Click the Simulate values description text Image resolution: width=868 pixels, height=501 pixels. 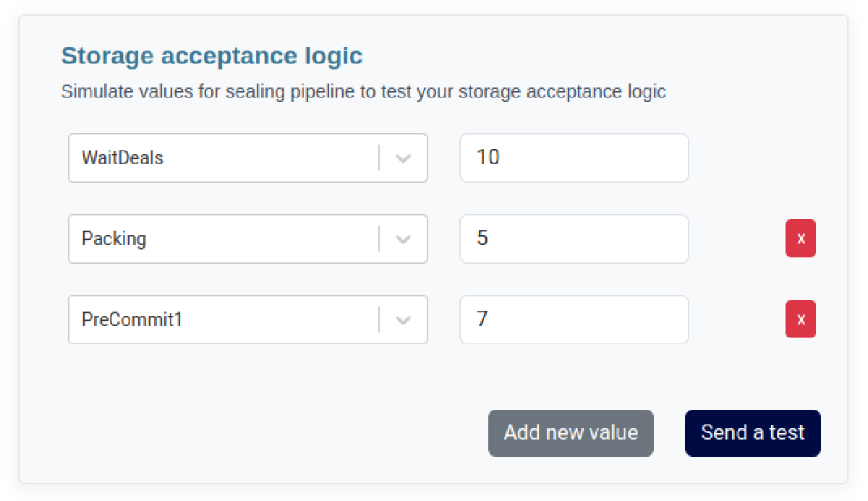click(x=363, y=92)
